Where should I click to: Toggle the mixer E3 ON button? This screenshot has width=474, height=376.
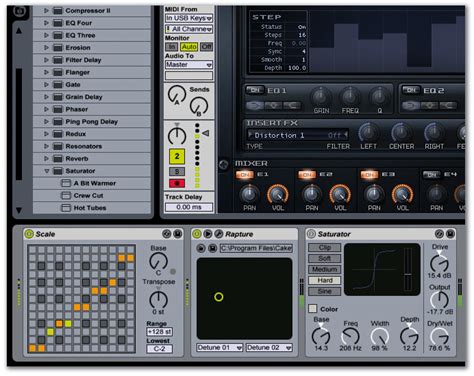coord(369,174)
